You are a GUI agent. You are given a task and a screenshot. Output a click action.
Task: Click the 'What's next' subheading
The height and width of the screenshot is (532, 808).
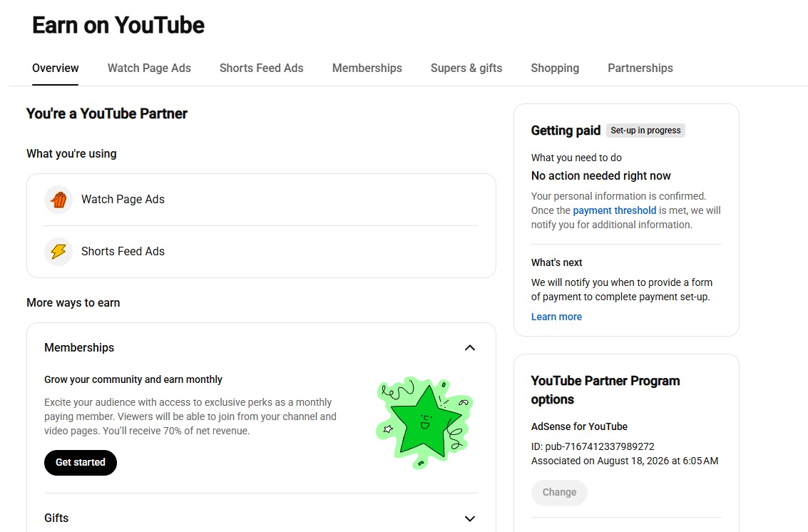click(556, 262)
